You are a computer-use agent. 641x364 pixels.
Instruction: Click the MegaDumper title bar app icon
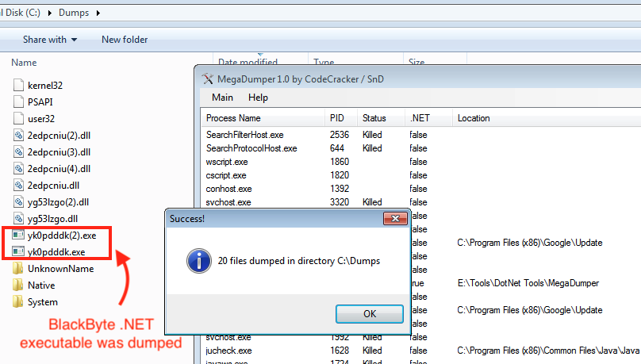click(208, 78)
